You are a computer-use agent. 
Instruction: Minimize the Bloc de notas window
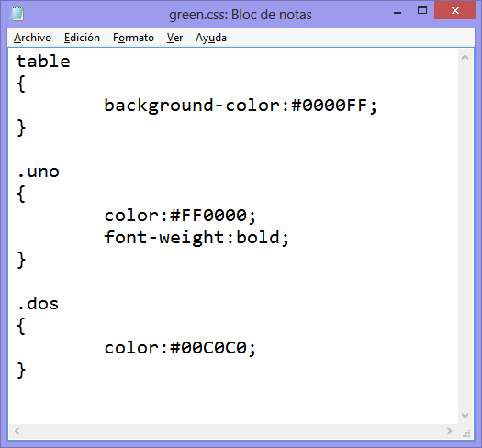pos(398,13)
